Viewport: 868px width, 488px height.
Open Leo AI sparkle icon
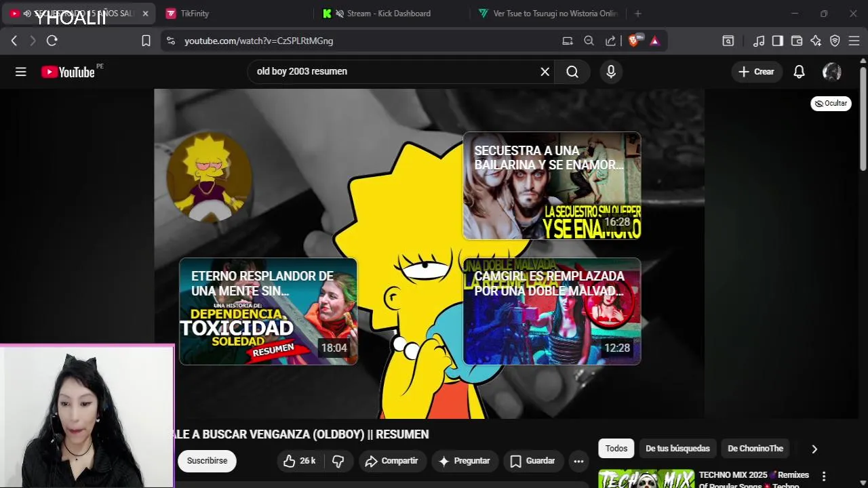(x=816, y=41)
